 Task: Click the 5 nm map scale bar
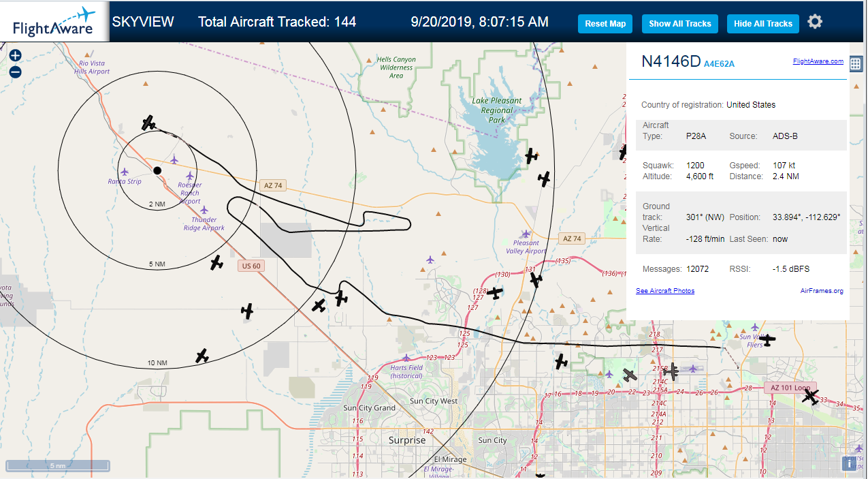tap(58, 466)
